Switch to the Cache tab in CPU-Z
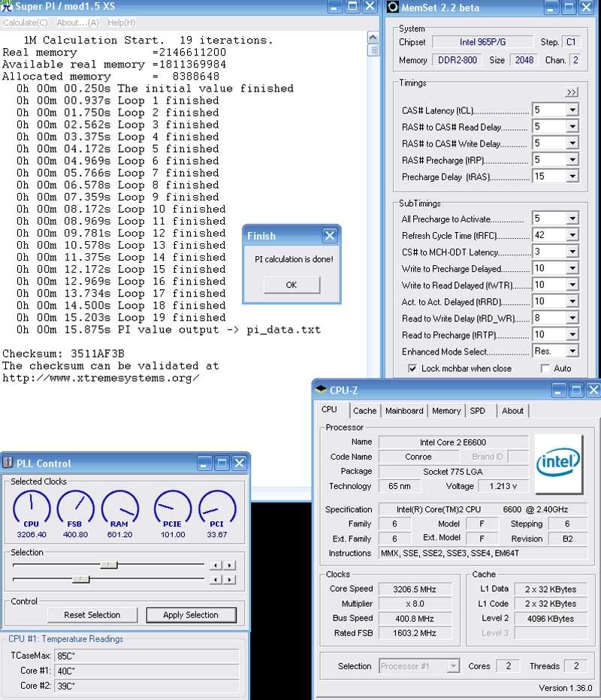 pos(365,411)
